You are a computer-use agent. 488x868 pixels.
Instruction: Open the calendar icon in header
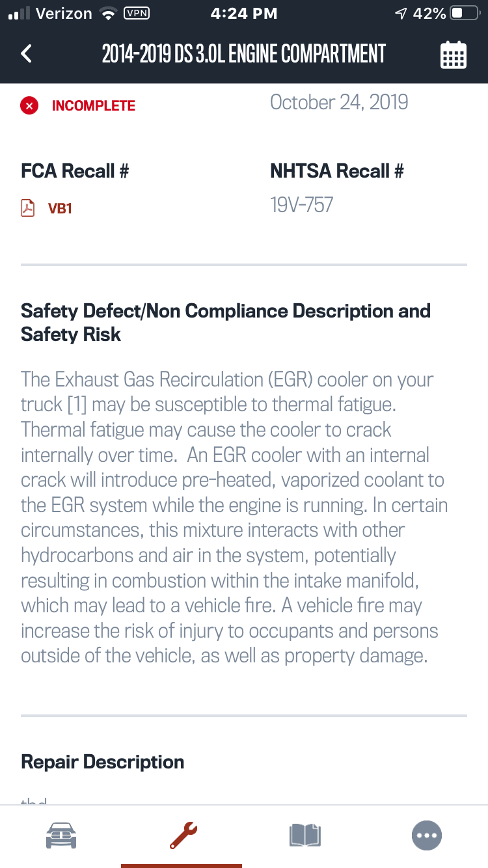(453, 55)
